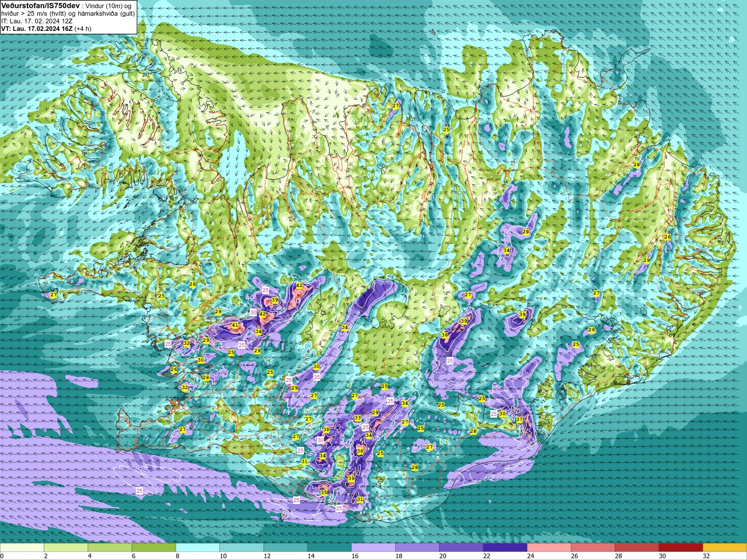Select the green 4–6 legend swatch
This screenshot has width=747, height=560.
[110, 548]
